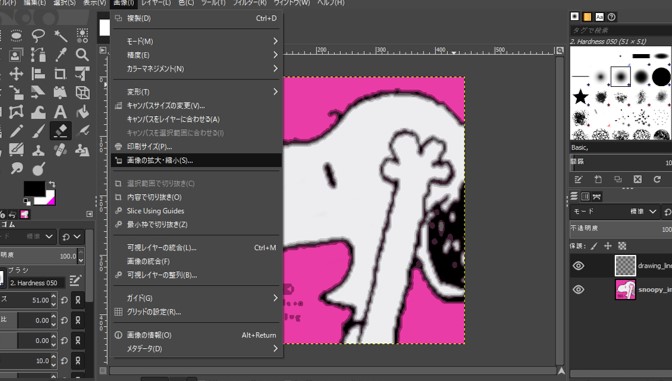Image resolution: width=672 pixels, height=381 pixels.
Task: Toggle lock position and size icon
Action: pos(608,246)
